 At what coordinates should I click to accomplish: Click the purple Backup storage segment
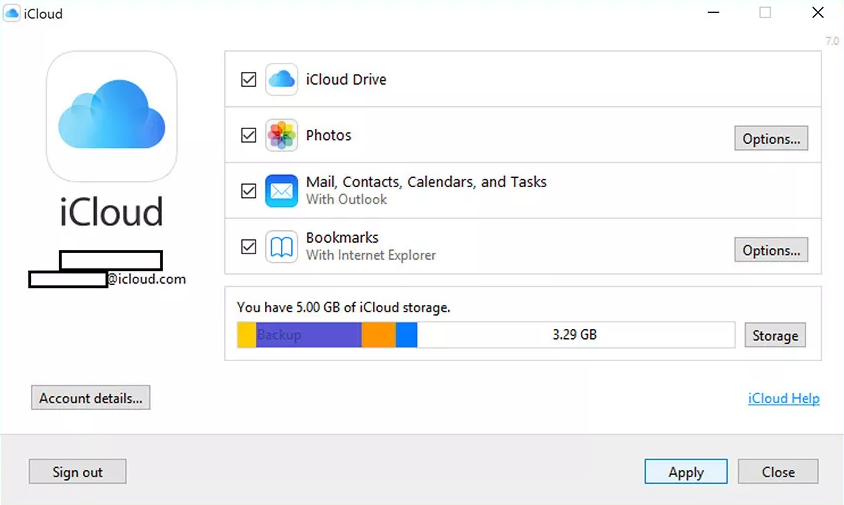tap(309, 335)
